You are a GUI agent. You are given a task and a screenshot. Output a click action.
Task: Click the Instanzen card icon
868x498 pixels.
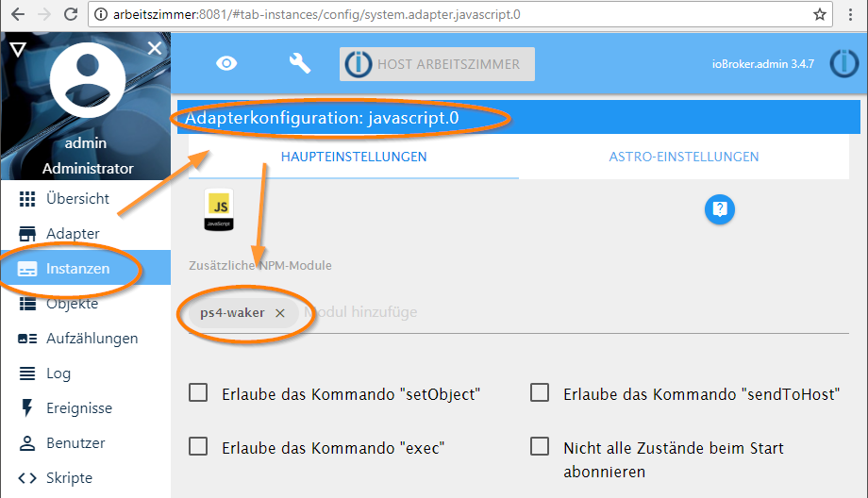27,269
